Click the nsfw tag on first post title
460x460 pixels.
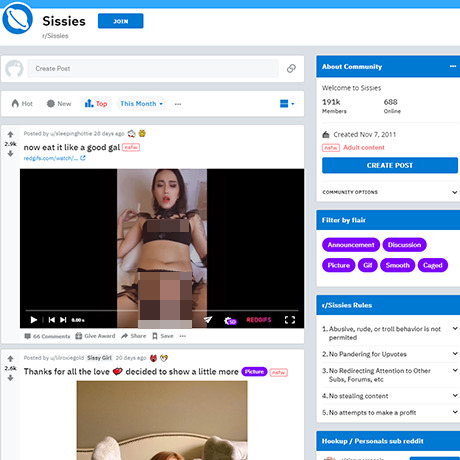[131, 147]
